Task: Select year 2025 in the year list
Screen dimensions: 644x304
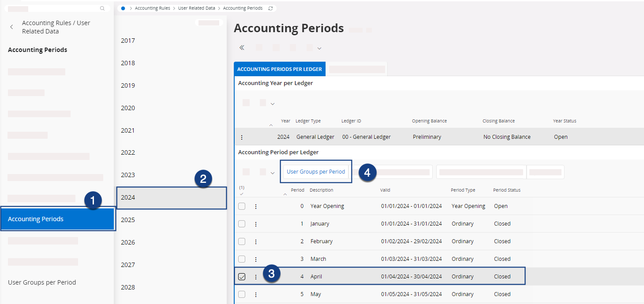Action: tap(128, 220)
